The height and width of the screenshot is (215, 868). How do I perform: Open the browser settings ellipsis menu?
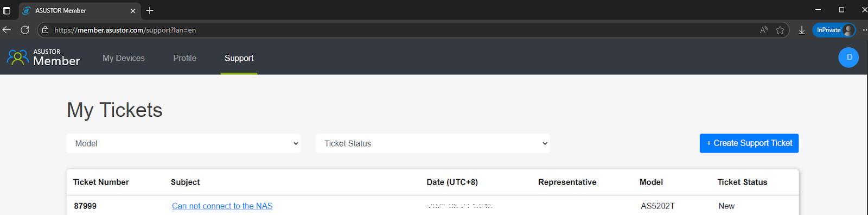pos(864,30)
